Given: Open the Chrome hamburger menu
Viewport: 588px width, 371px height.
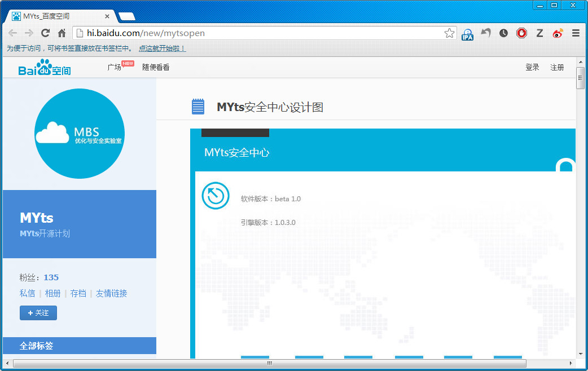Looking at the screenshot, I should (x=576, y=33).
